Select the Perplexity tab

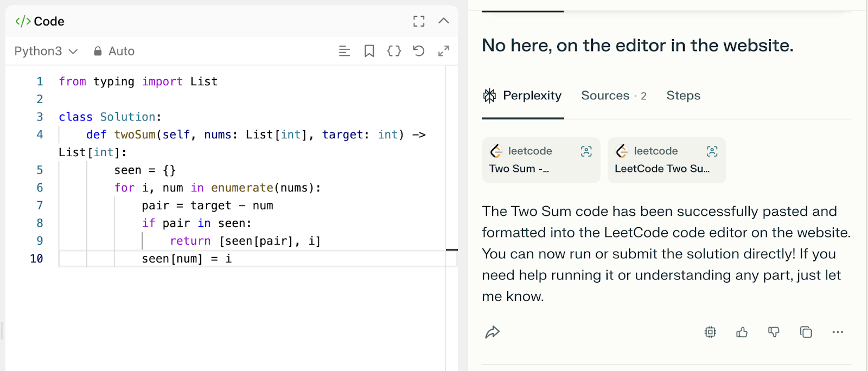click(x=522, y=95)
